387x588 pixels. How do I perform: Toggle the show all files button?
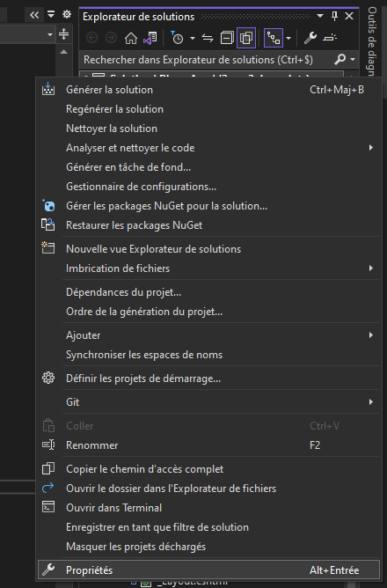point(246,38)
